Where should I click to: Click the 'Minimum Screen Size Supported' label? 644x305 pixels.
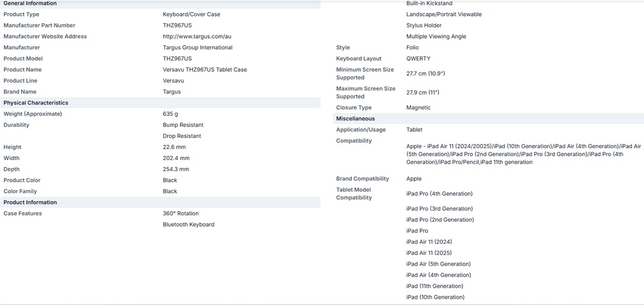[365, 74]
